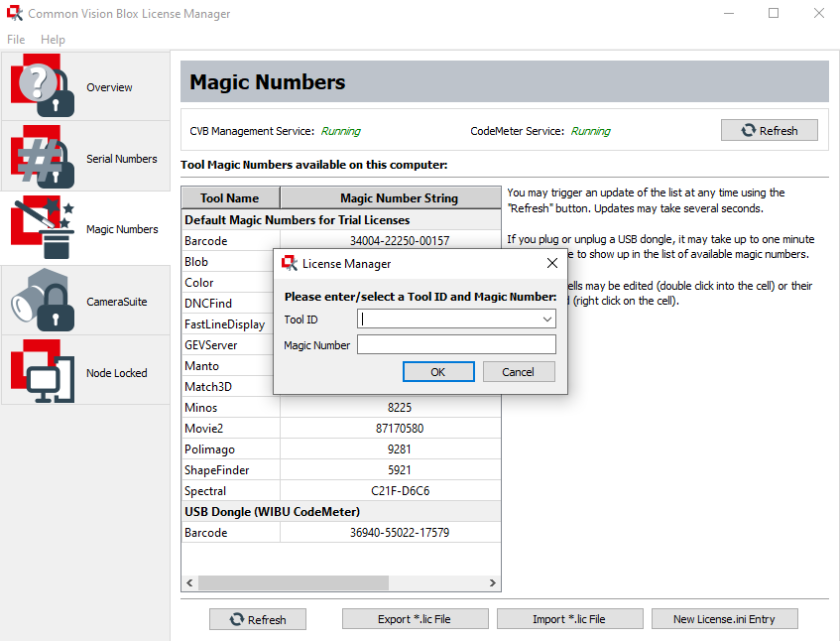
Task: Close the License Manager dialog
Action: point(552,263)
